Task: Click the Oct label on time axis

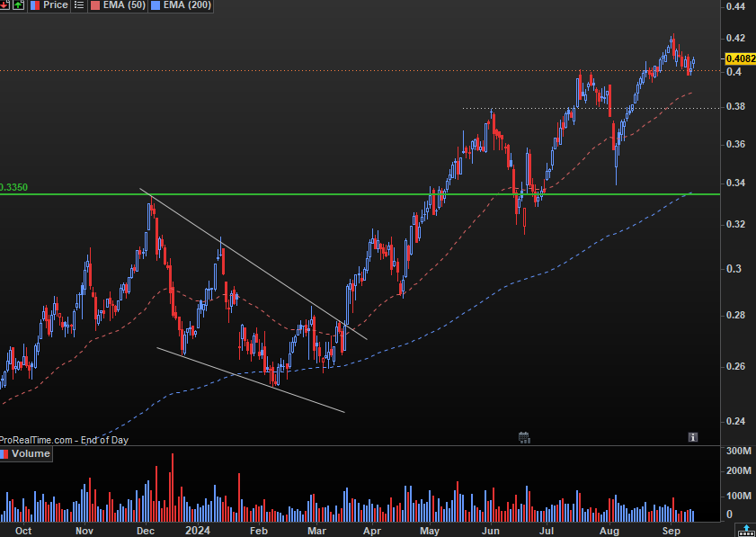Action: [22, 531]
